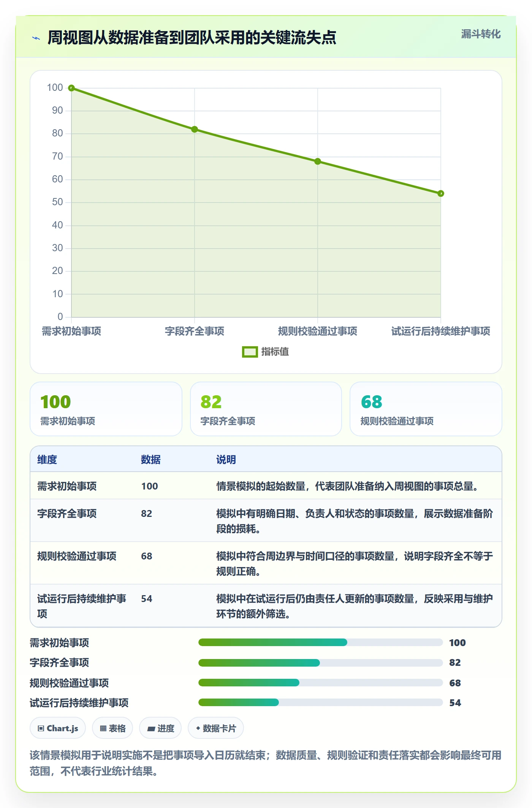The width and height of the screenshot is (532, 808).
Task: Toggle the 指标值 legend color swatch
Action: [x=250, y=352]
